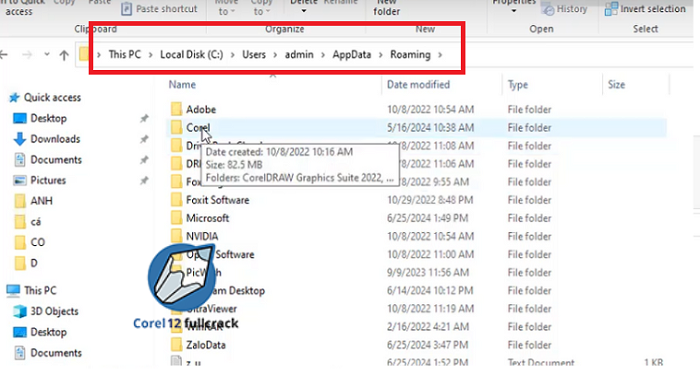Expand chevron after AppData breadcrumb
This screenshot has width=700, height=375.
[381, 55]
